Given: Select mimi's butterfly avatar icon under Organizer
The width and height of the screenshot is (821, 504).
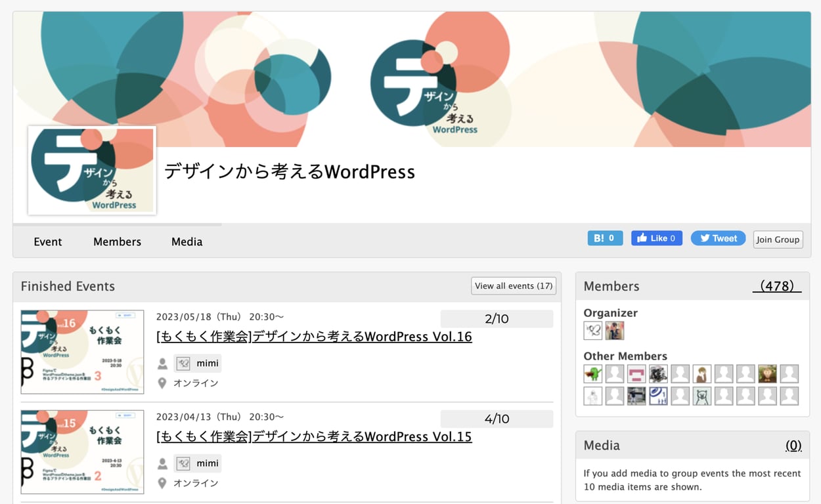Looking at the screenshot, I should (x=592, y=331).
